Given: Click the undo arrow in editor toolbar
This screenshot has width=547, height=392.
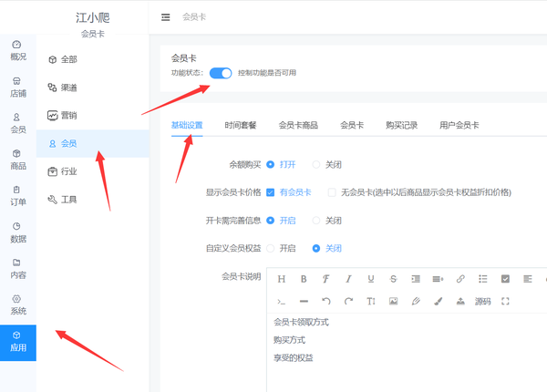Looking at the screenshot, I should pyautogui.click(x=326, y=301).
